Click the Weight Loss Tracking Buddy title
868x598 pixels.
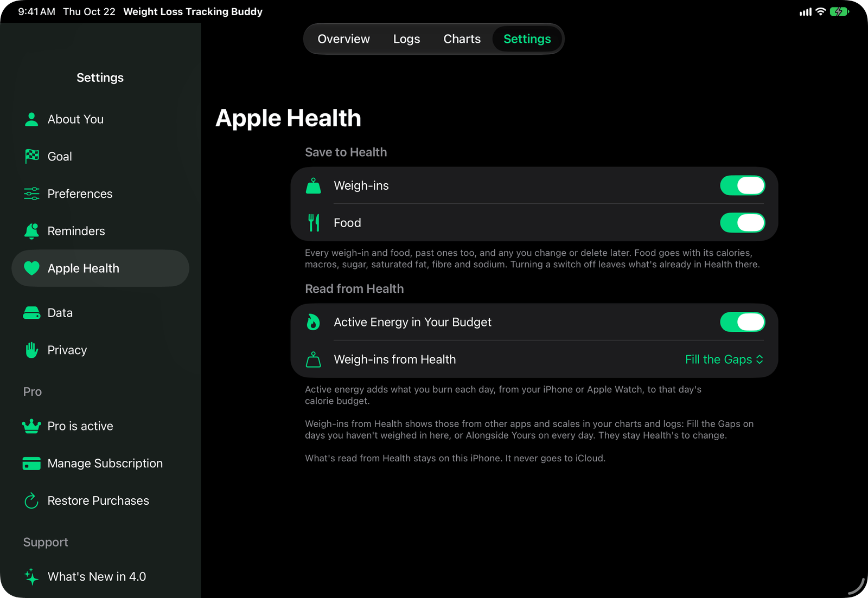point(193,12)
